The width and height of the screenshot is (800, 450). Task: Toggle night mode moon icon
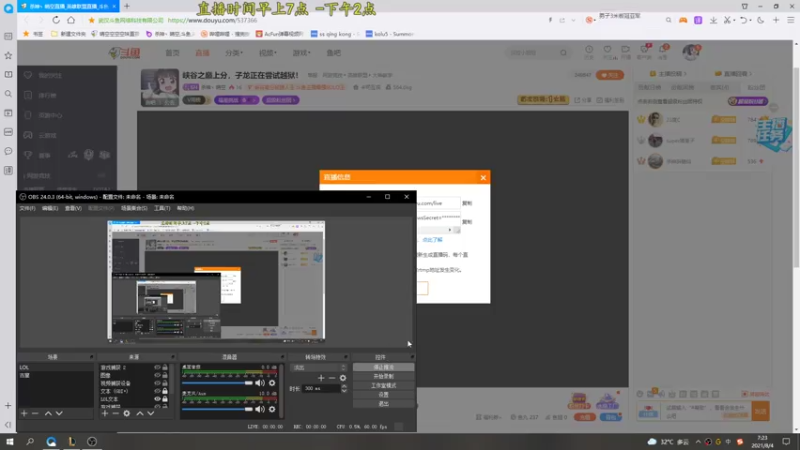point(761,20)
